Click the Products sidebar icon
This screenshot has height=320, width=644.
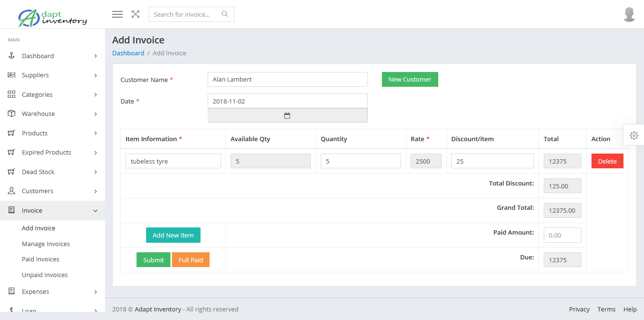(x=11, y=133)
